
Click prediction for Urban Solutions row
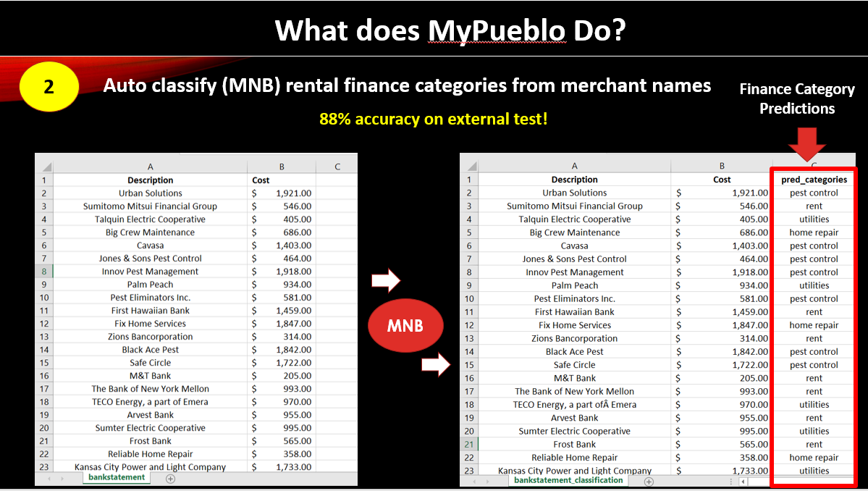[x=814, y=193]
